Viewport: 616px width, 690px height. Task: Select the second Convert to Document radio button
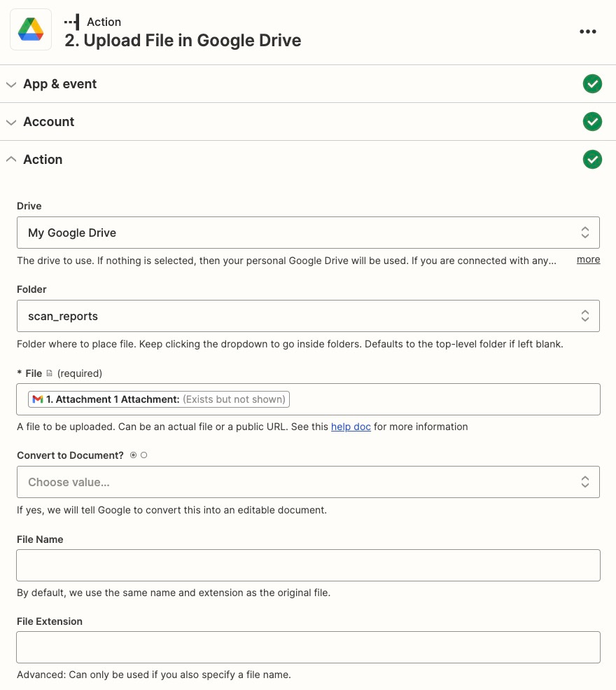[143, 455]
